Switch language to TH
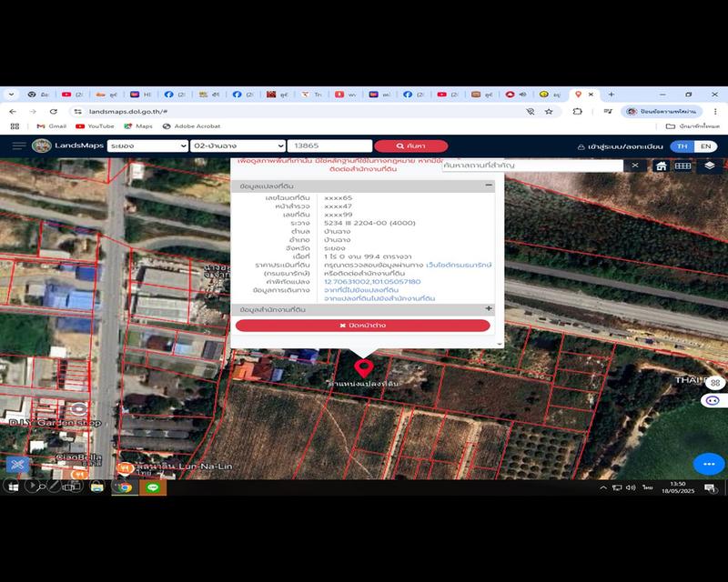Screen dimensions: 728x582 (x=682, y=146)
